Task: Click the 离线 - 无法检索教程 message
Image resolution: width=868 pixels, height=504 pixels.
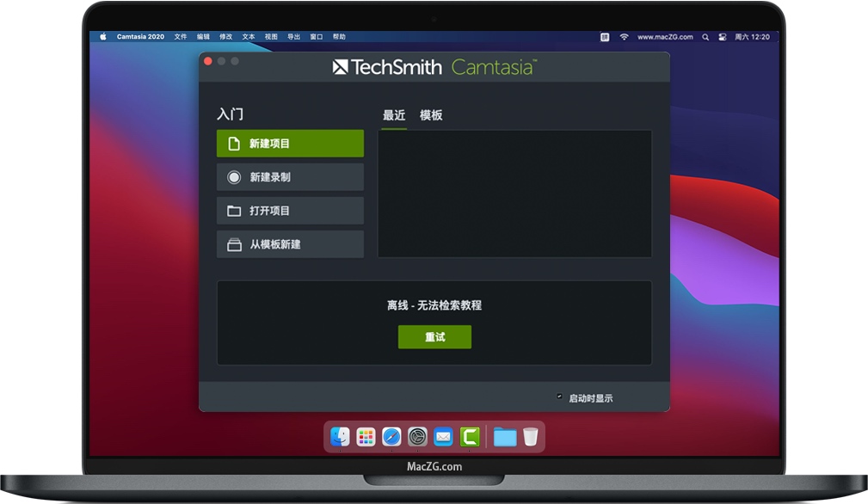Action: [434, 305]
